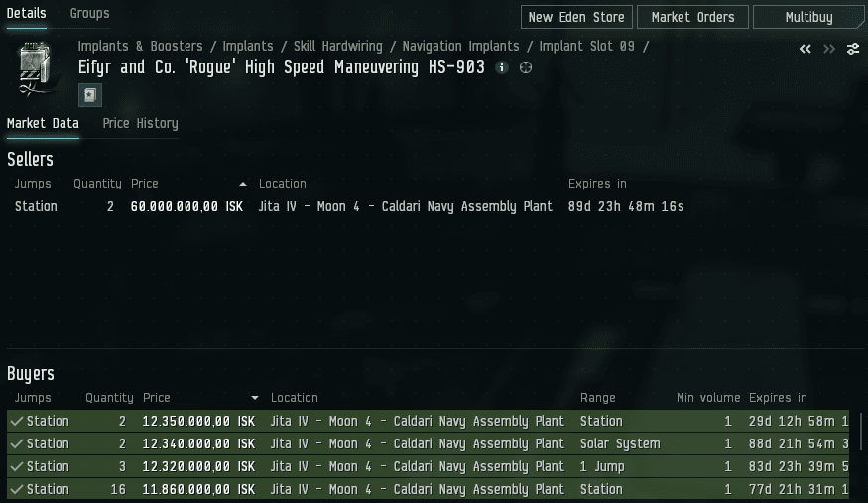868x503 pixels.
Task: Sort sellers by the Price column
Action: 145,184
